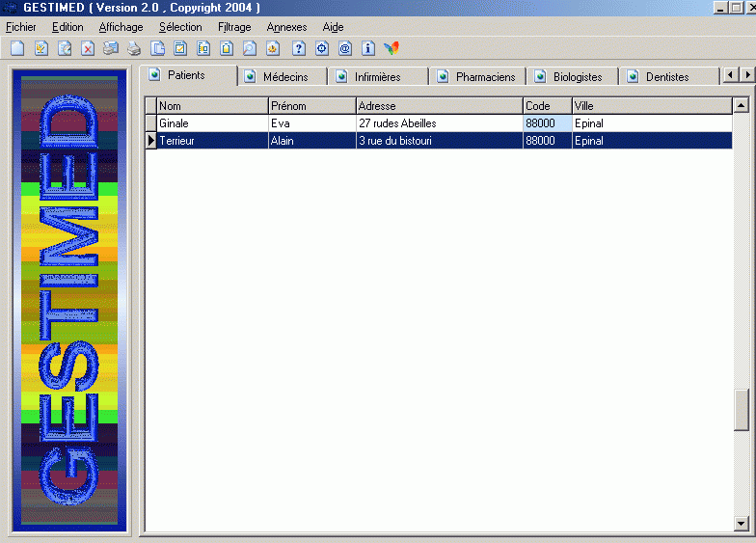Click the red X delete icon
756x543 pixels.
click(87, 48)
